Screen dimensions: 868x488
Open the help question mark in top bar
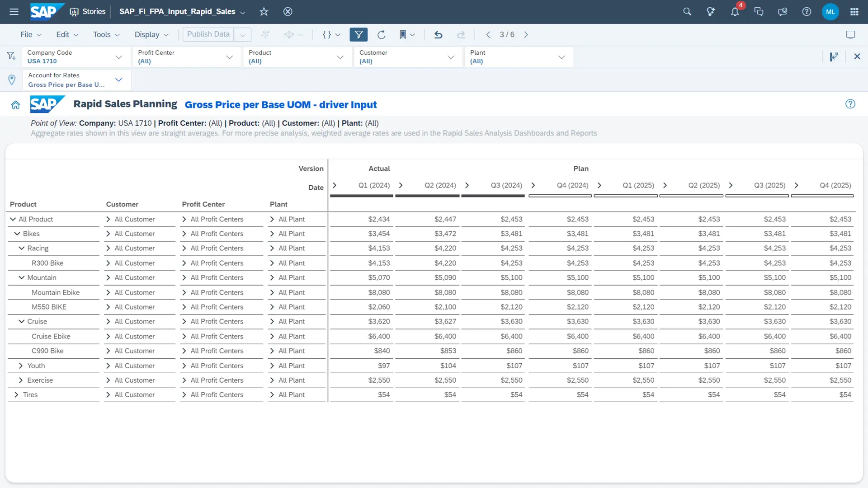pos(807,12)
